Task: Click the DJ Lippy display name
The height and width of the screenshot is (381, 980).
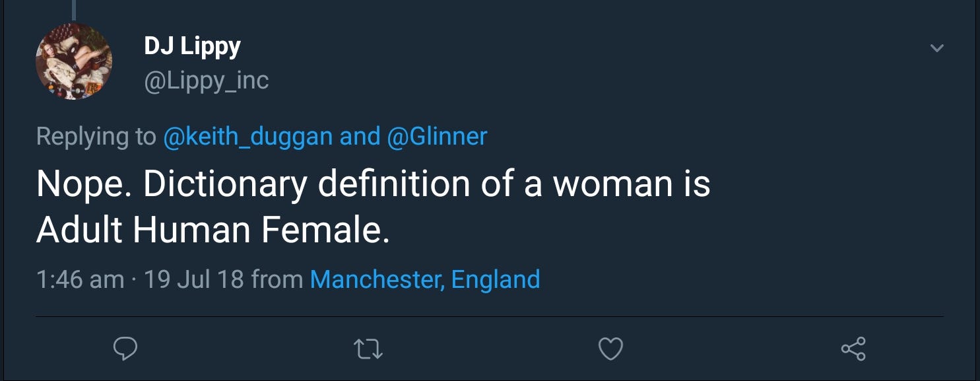Action: tap(192, 46)
